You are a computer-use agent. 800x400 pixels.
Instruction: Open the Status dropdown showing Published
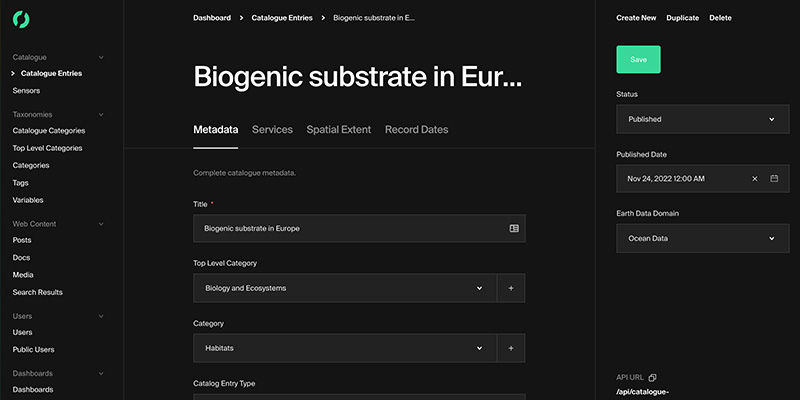[703, 119]
